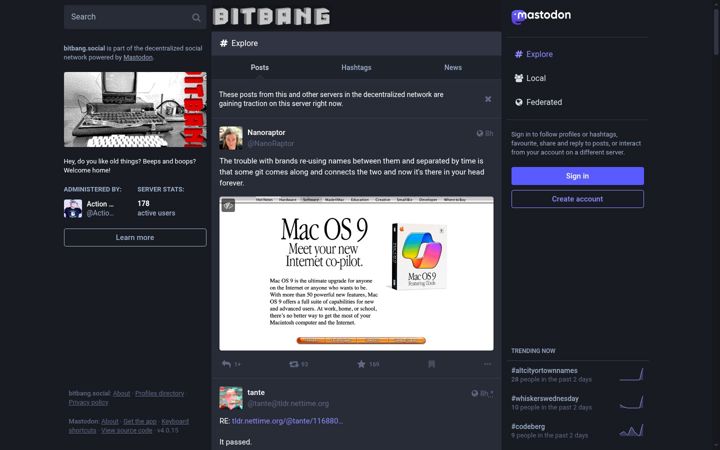This screenshot has height=450, width=720.
Task: Switch to the News tab
Action: (x=453, y=68)
